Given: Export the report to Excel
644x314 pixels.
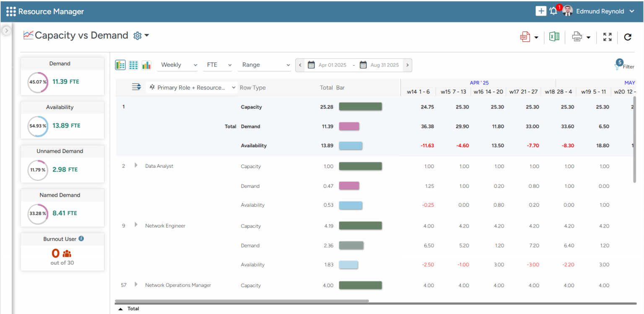Looking at the screenshot, I should click(554, 36).
